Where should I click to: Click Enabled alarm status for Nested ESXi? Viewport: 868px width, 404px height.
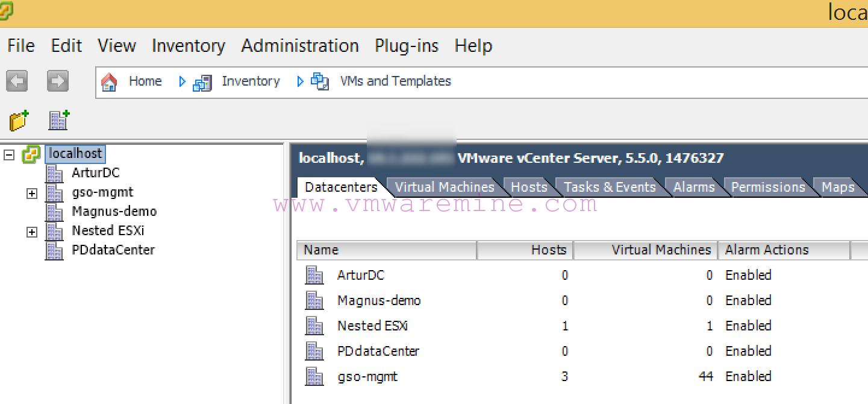tap(748, 326)
